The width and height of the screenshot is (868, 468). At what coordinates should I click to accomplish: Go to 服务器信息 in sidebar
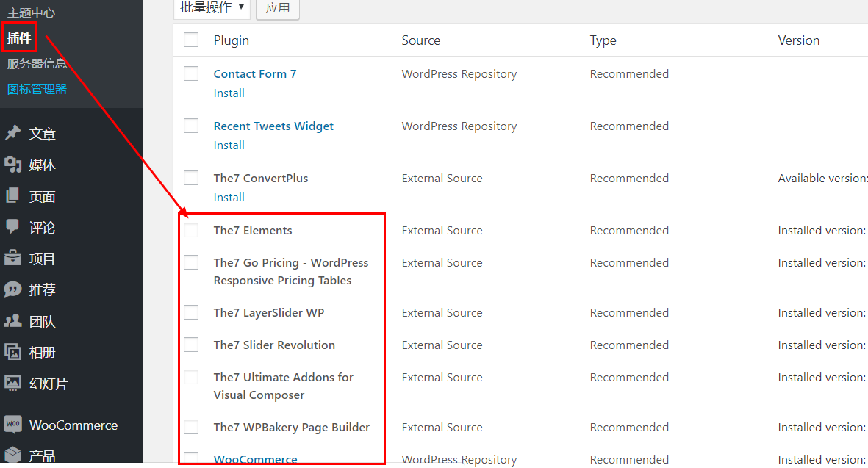coord(37,63)
